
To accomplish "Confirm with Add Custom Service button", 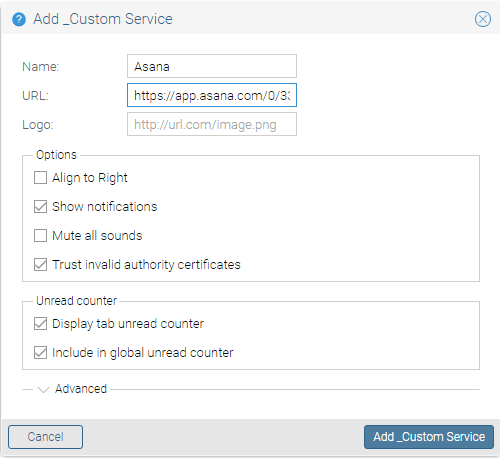I will pyautogui.click(x=429, y=437).
